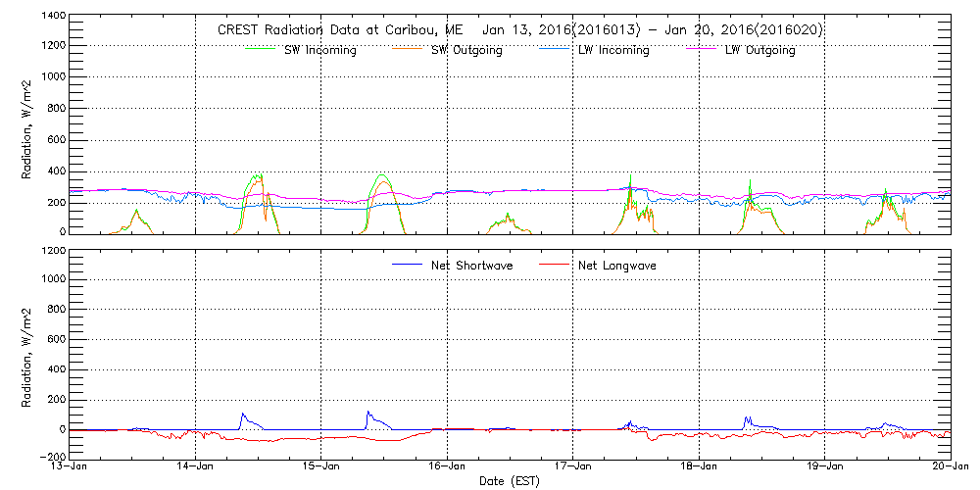Click the 15-Jan date tick label
Viewport: 980px width, 490px height.
(x=321, y=465)
